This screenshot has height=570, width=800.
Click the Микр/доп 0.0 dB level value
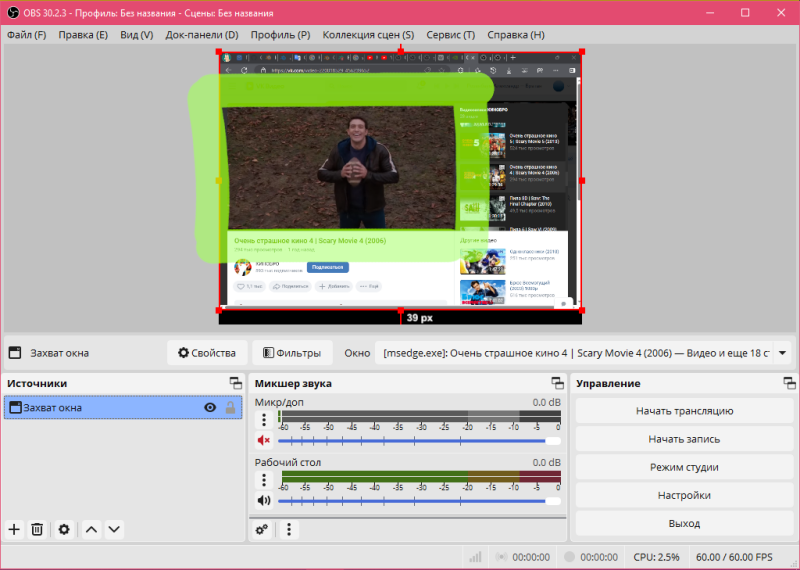point(546,402)
